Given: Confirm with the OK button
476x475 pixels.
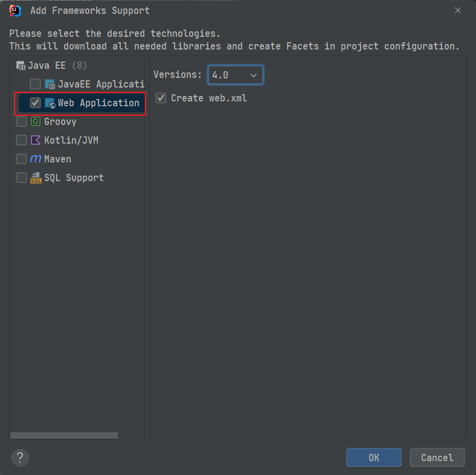Looking at the screenshot, I should tap(373, 457).
